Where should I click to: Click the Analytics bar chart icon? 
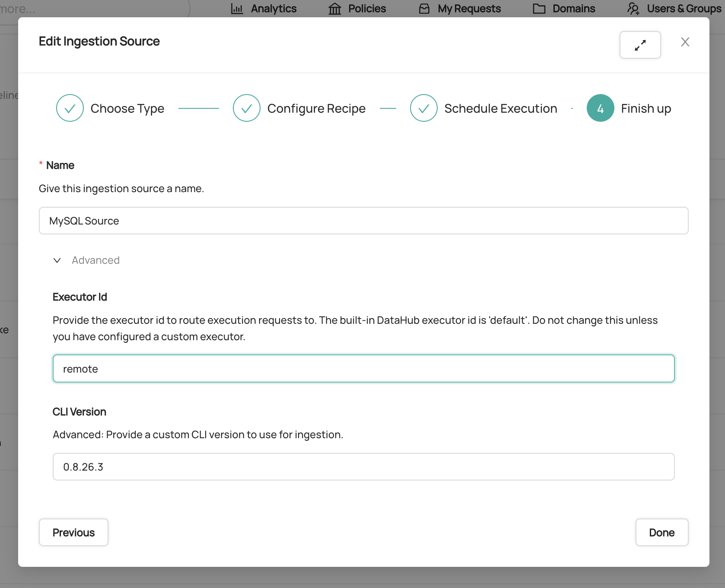(237, 9)
